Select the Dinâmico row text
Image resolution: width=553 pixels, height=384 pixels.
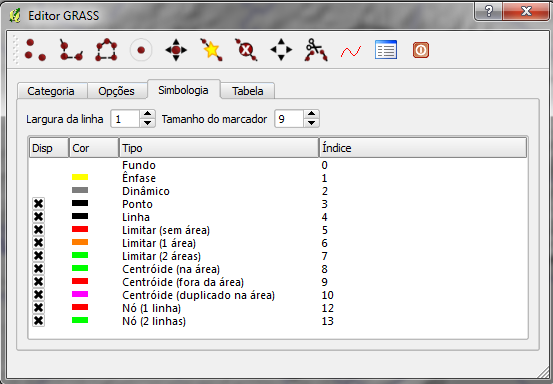pyautogui.click(x=146, y=191)
